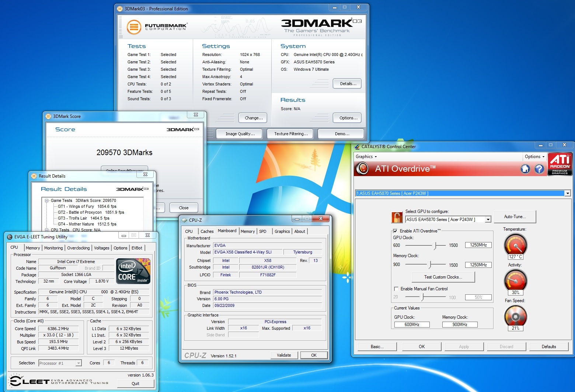The width and height of the screenshot is (575, 392).
Task: Select GT1 - Wings of Fury result row
Action: coord(87,206)
